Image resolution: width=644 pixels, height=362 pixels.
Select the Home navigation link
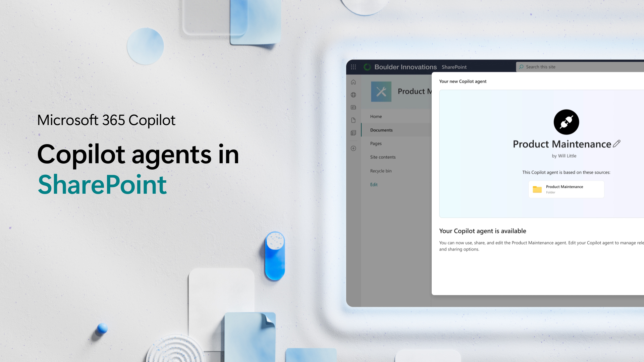tap(376, 116)
